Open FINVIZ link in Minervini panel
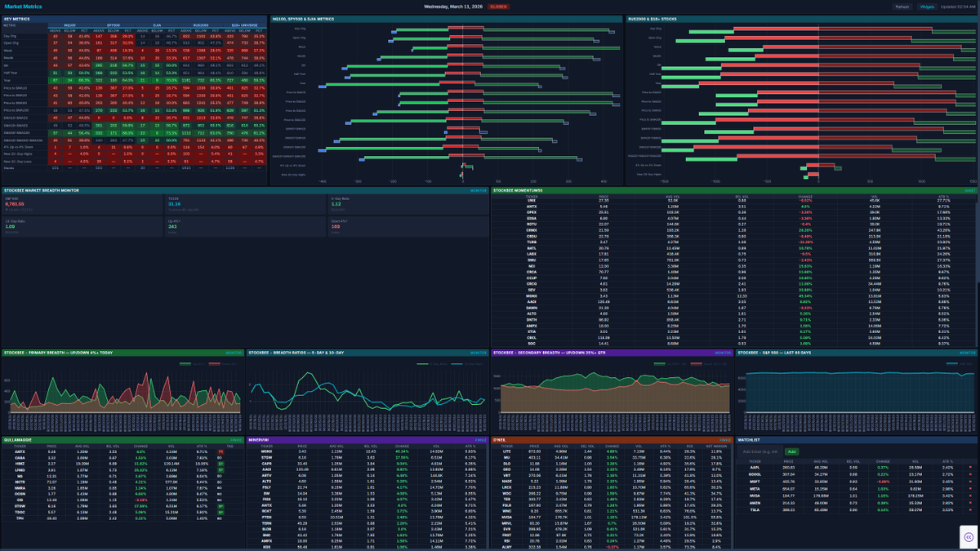This screenshot has height=551, width=980. (480, 440)
